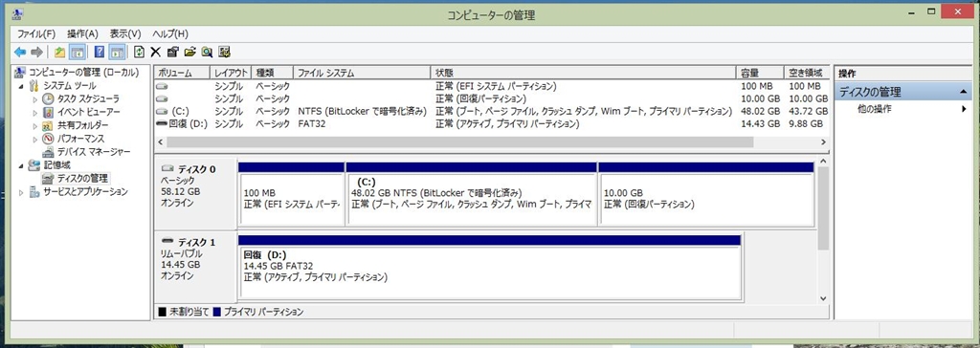980x348 pixels.
Task: Select the 回復 (D:) 14.45 GB FAT32 partition block
Action: (489, 268)
